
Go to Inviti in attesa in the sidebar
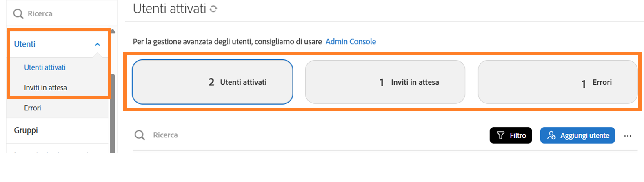45,88
